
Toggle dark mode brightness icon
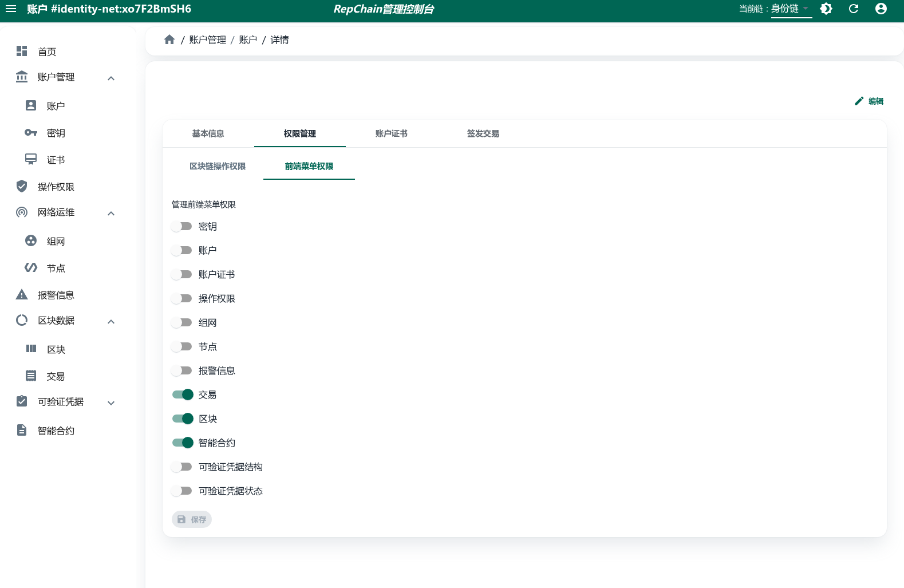point(826,9)
